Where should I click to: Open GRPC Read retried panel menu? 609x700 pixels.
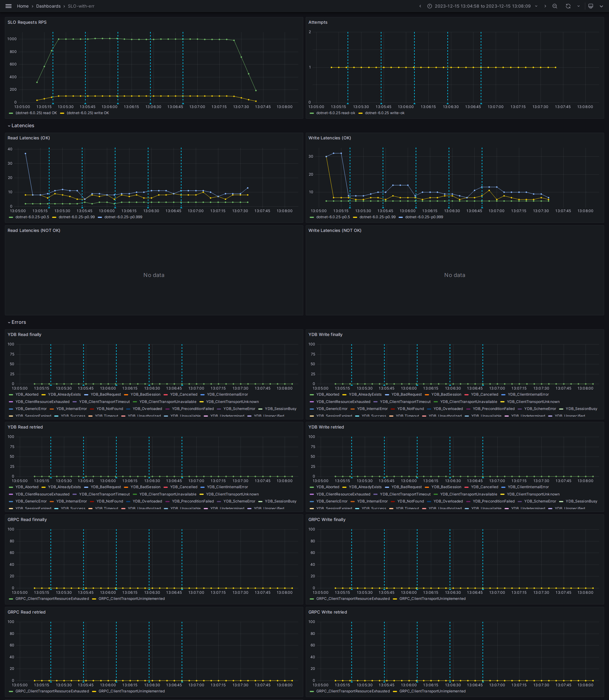[26, 612]
